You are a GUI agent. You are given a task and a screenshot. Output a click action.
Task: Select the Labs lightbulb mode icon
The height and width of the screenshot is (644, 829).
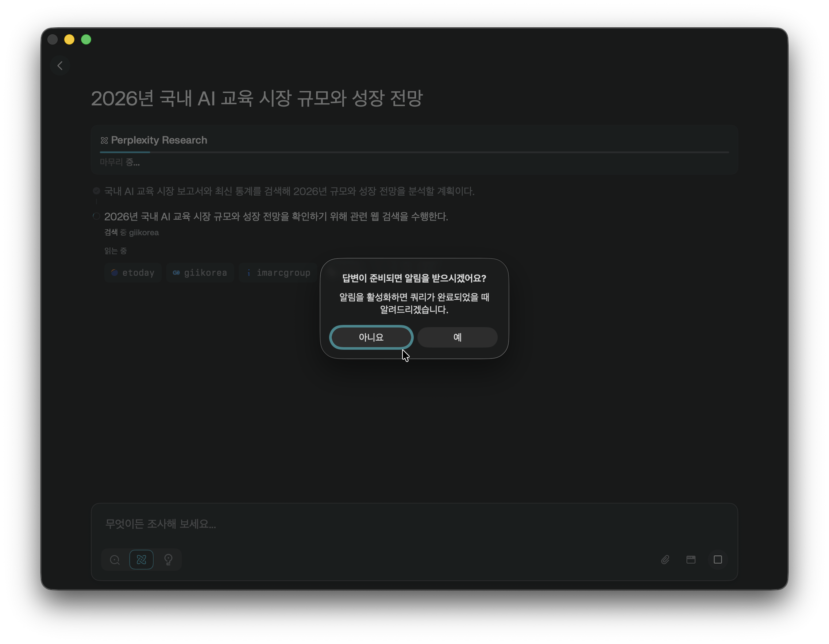coord(168,559)
